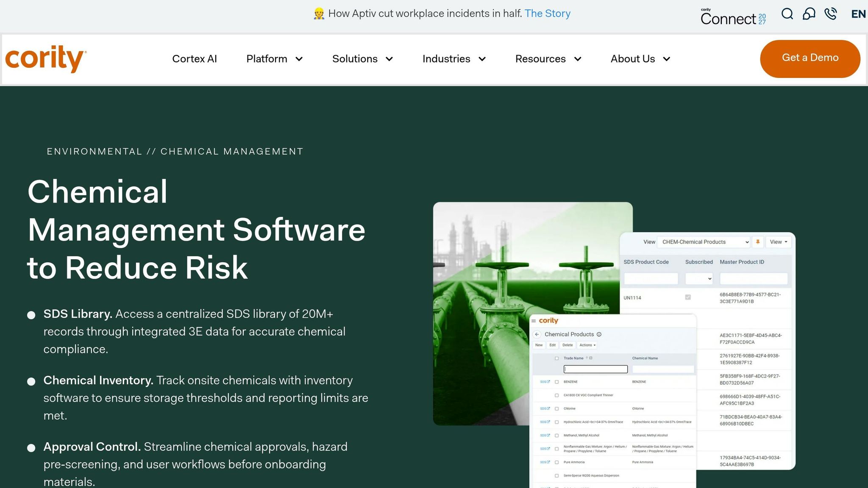Click the Chemical Name filter input box
868x488 pixels.
663,369
